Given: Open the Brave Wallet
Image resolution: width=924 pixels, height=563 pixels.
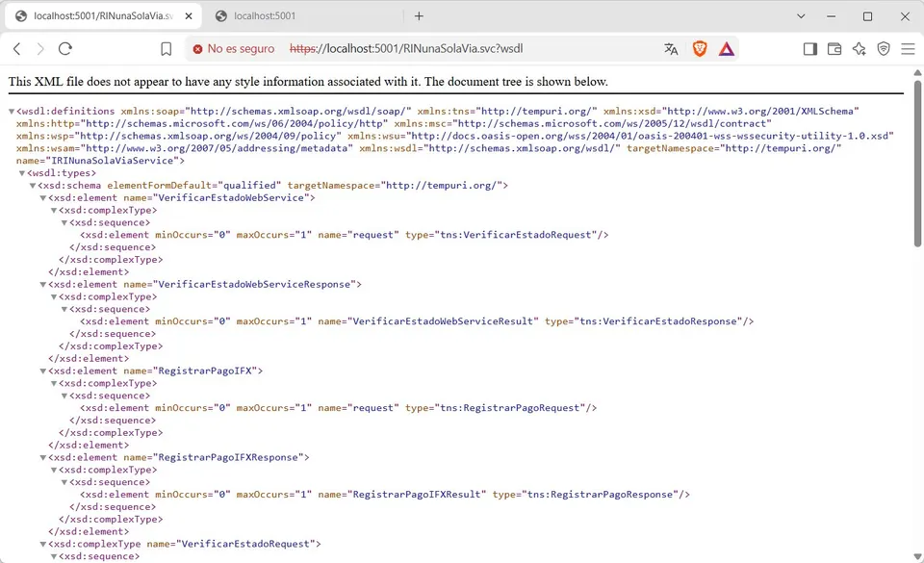Looking at the screenshot, I should tap(834, 49).
